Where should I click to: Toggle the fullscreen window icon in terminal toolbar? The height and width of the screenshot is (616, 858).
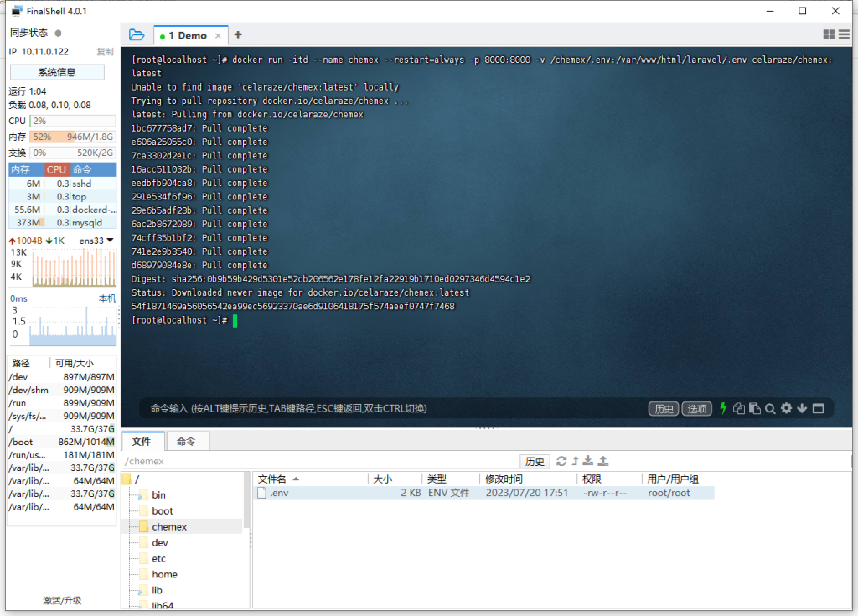click(818, 408)
